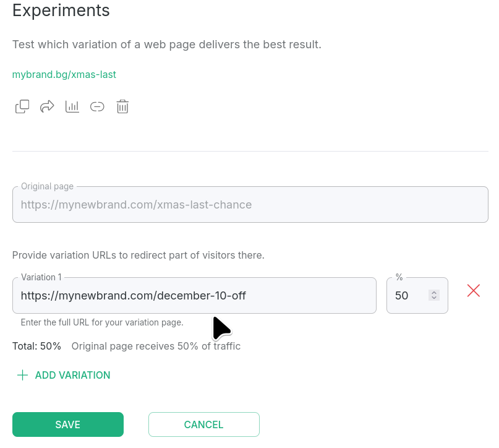The height and width of the screenshot is (448, 499).
Task: Click the 'Enter the full URL' helper text
Action: coord(102,322)
